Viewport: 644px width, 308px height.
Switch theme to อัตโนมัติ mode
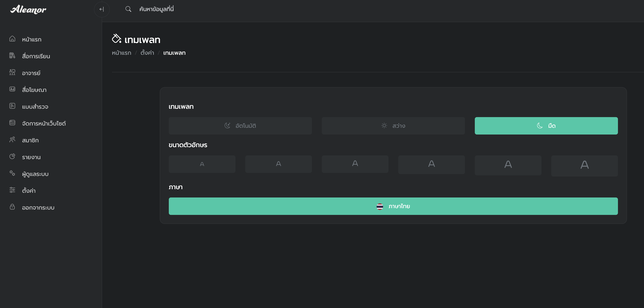[x=240, y=126]
